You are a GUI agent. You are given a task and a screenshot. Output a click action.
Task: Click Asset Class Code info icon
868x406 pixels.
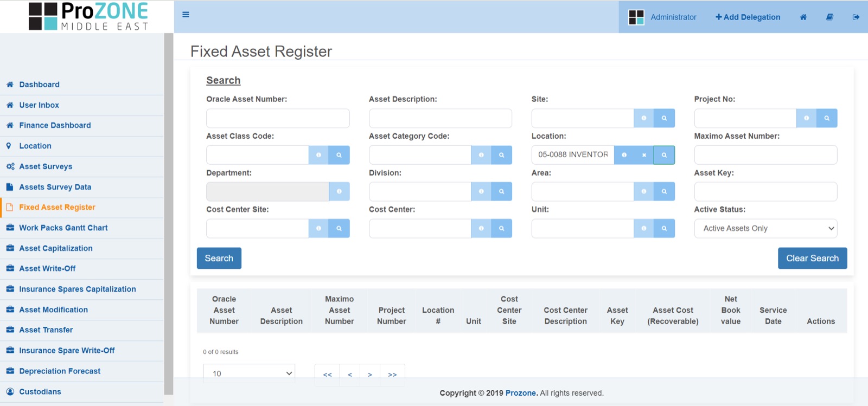coord(319,155)
